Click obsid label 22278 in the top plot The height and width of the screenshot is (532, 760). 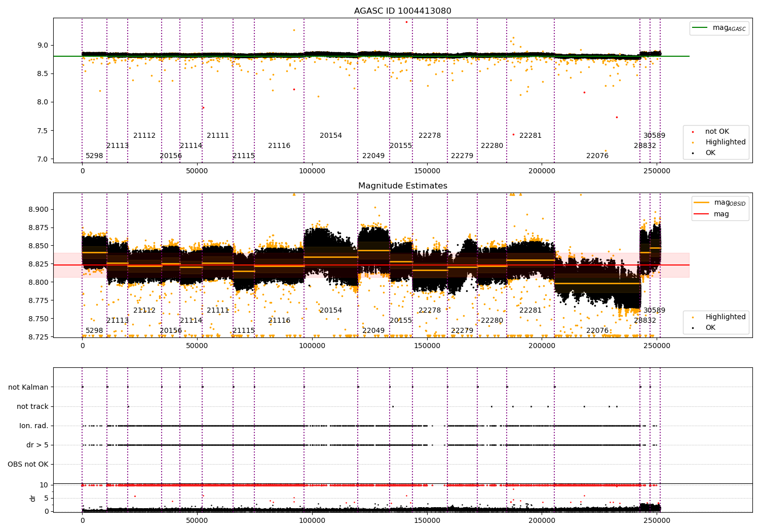(430, 136)
